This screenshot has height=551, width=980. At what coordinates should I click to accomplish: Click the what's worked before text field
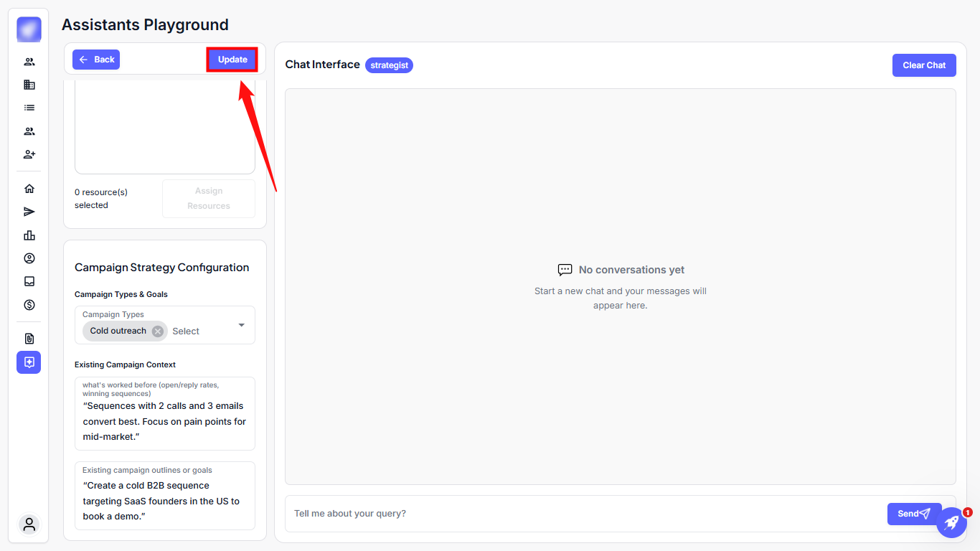click(165, 421)
